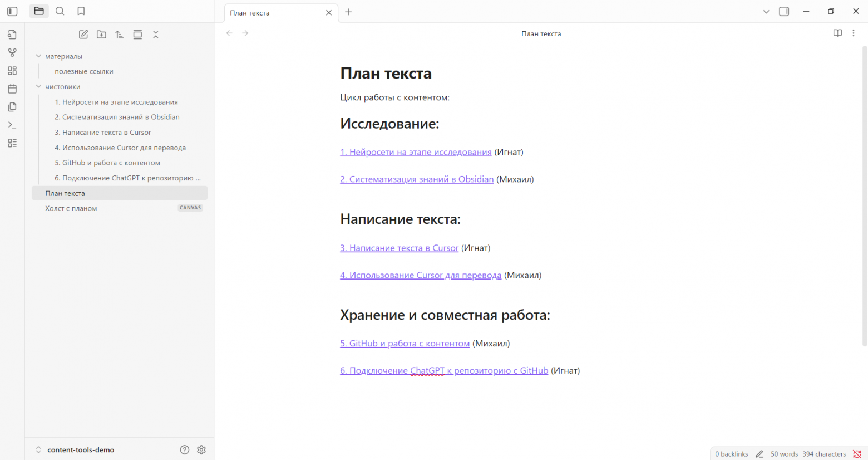Open the canvas icon in left ribbon
Image resolution: width=868 pixels, height=460 pixels.
(12, 71)
